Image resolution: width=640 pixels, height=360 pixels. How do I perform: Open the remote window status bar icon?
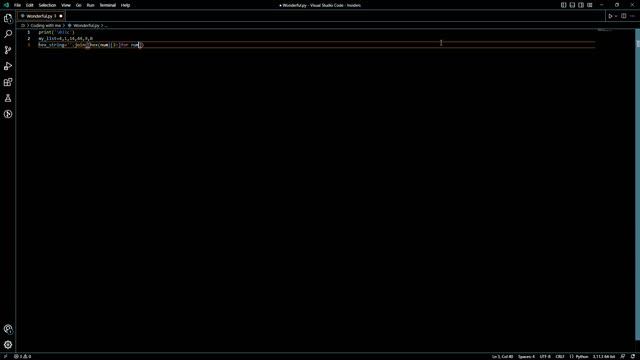point(5,356)
